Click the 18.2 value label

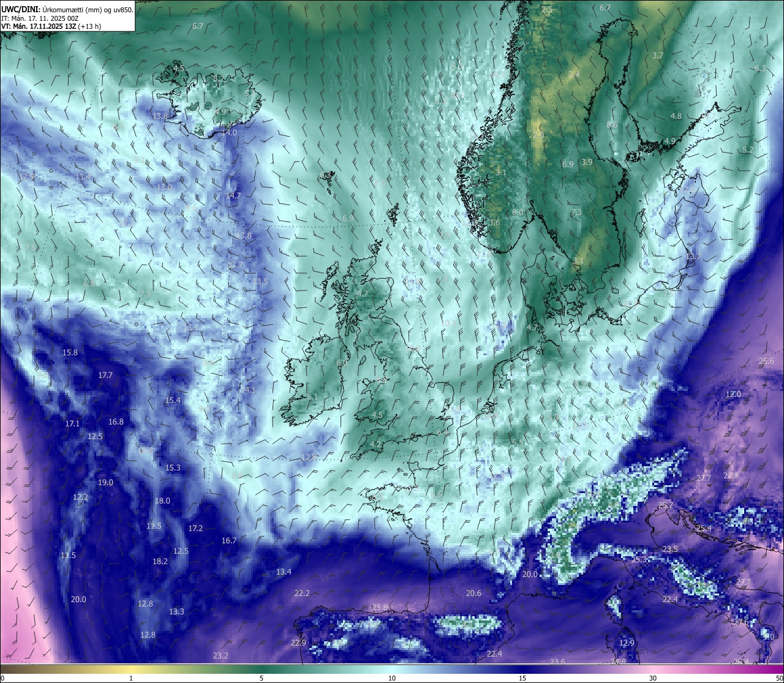pyautogui.click(x=160, y=562)
